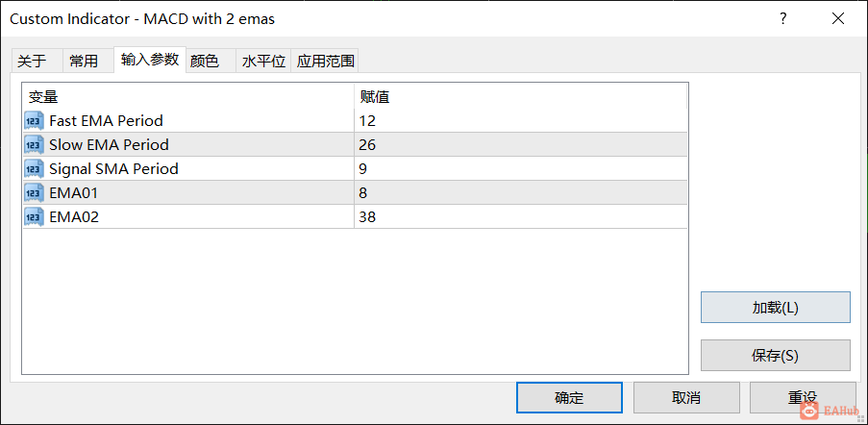Cancel with the 取消 button

click(686, 398)
